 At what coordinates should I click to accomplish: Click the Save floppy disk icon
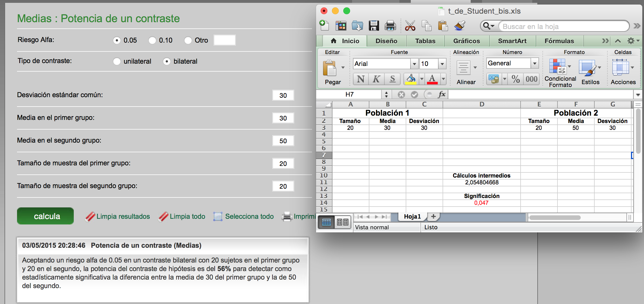click(374, 26)
